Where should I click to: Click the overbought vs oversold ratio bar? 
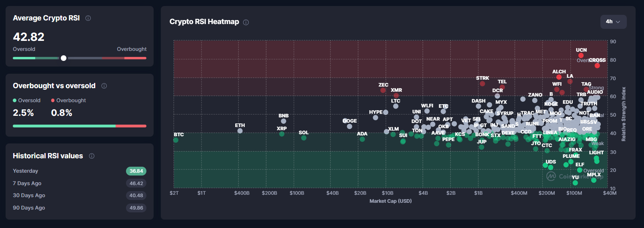pos(79,126)
